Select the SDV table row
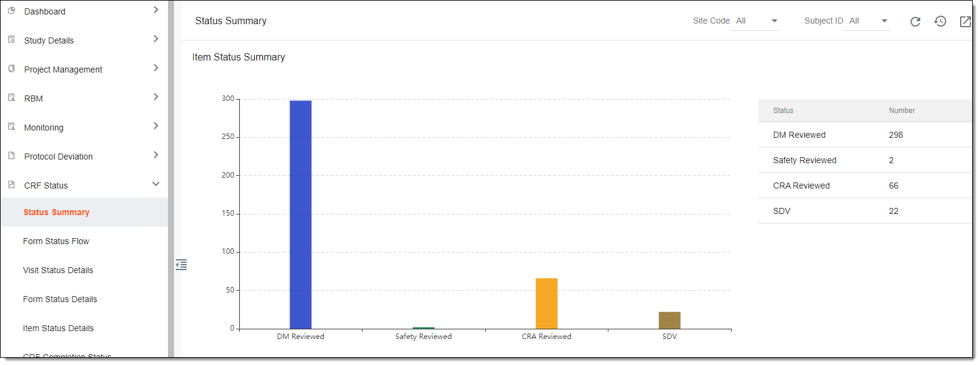Image resolution: width=980 pixels, height=365 pixels. [x=865, y=211]
